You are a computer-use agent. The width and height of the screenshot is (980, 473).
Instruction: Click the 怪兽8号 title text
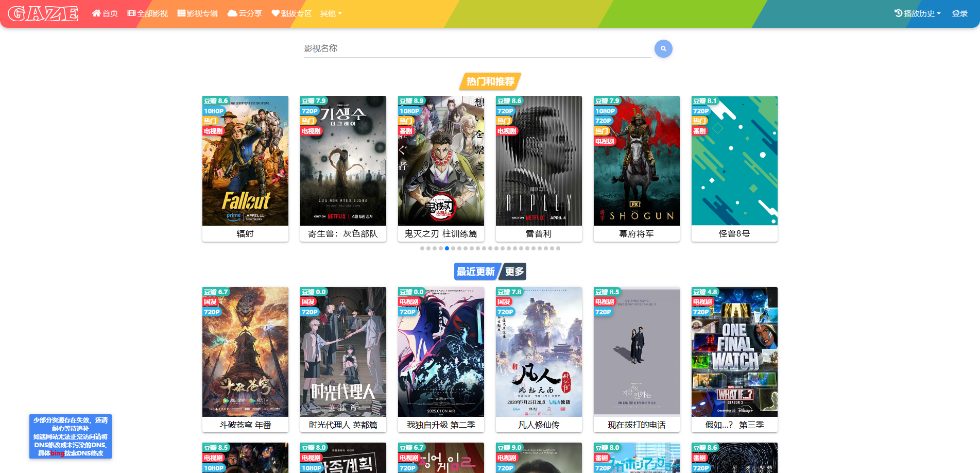(x=734, y=233)
